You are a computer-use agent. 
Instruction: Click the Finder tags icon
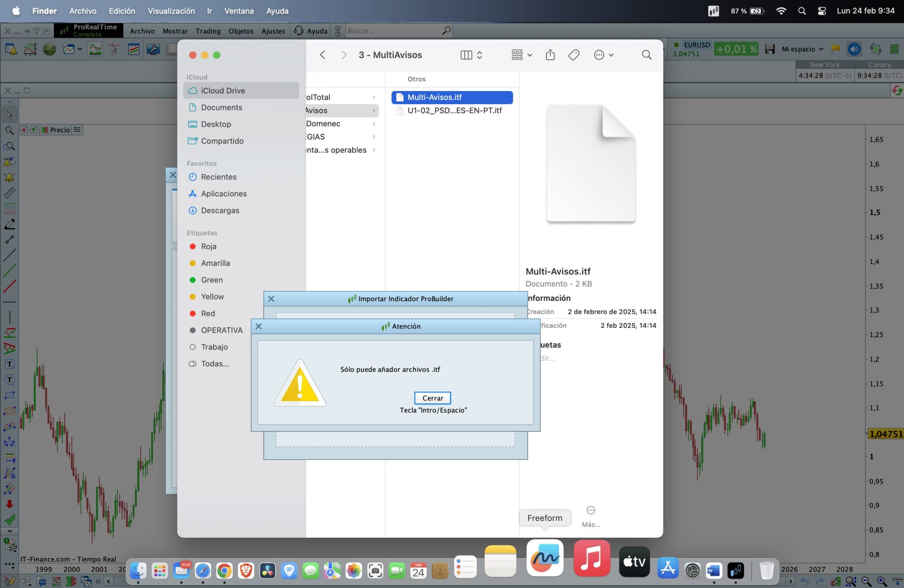click(x=573, y=55)
